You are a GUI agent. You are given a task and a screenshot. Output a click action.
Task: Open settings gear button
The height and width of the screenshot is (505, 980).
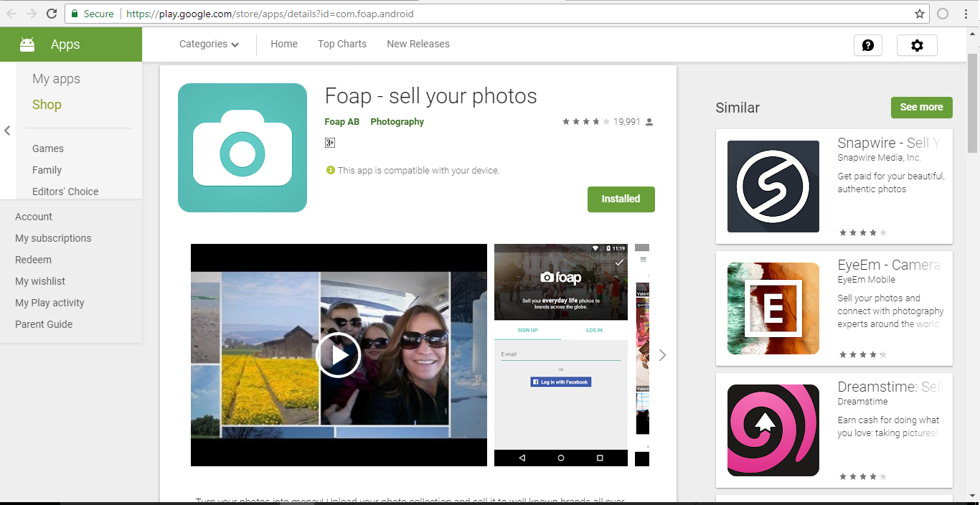917,45
